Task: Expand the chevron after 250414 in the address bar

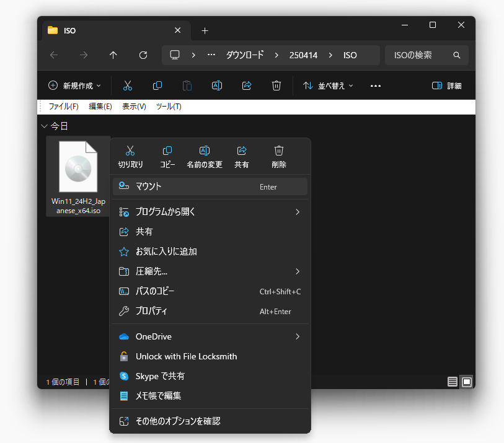Action: click(330, 55)
